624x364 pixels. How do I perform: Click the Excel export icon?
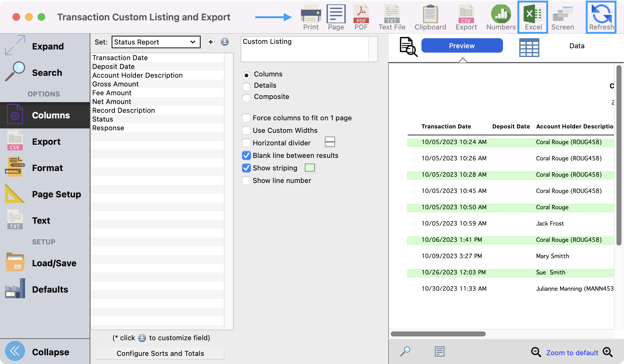tap(533, 15)
